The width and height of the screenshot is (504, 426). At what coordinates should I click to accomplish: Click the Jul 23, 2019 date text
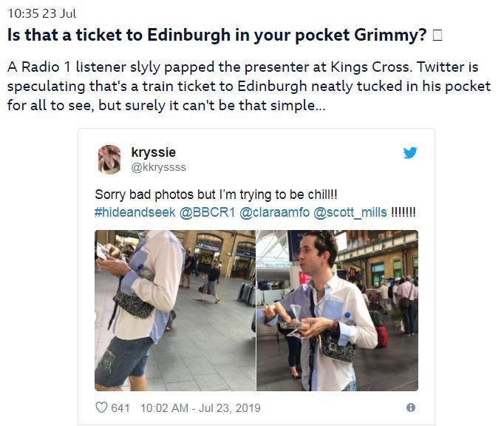point(230,408)
